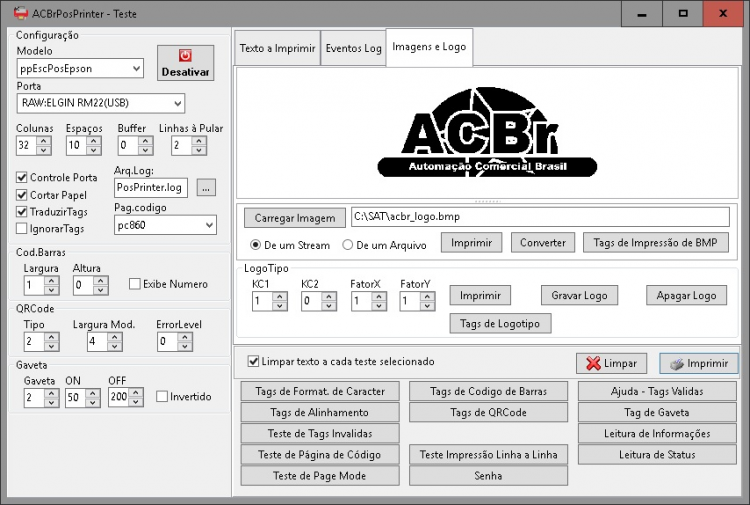Increase Linhas à Pular spinner
This screenshot has width=750, height=505.
(199, 141)
